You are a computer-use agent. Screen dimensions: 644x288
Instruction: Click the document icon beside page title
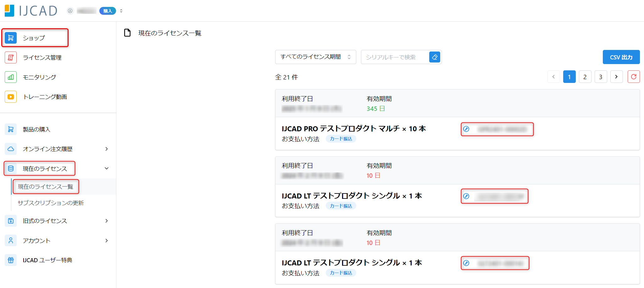127,33
